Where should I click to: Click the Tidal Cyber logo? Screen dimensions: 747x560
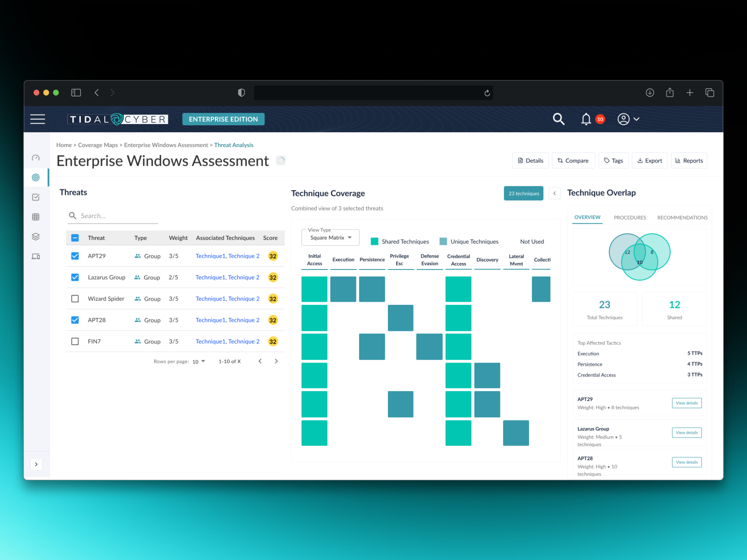coord(118,119)
